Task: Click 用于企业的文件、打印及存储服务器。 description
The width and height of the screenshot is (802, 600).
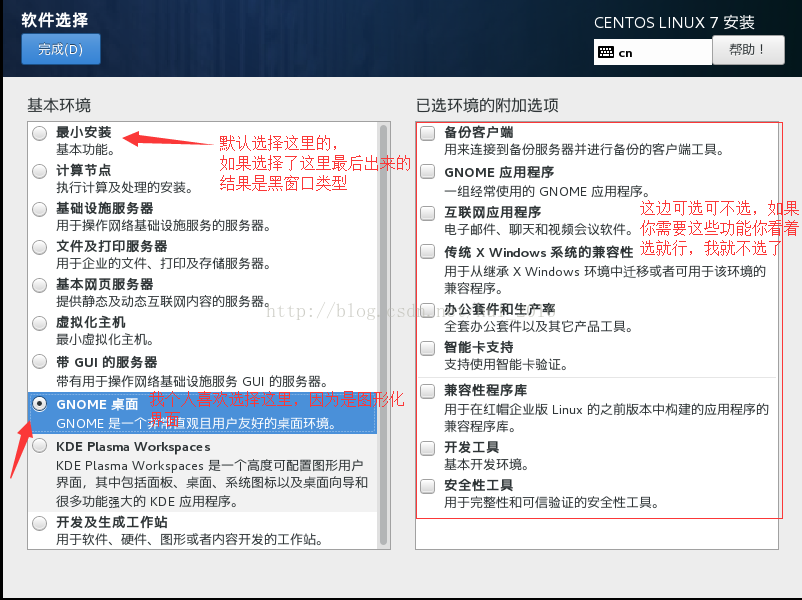Action: (164, 263)
